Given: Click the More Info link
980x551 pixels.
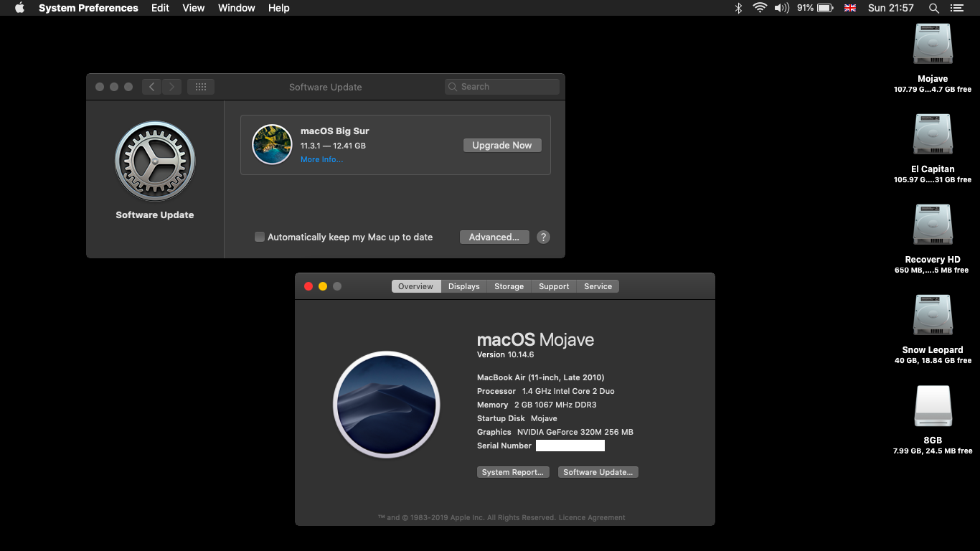Looking at the screenshot, I should [321, 159].
